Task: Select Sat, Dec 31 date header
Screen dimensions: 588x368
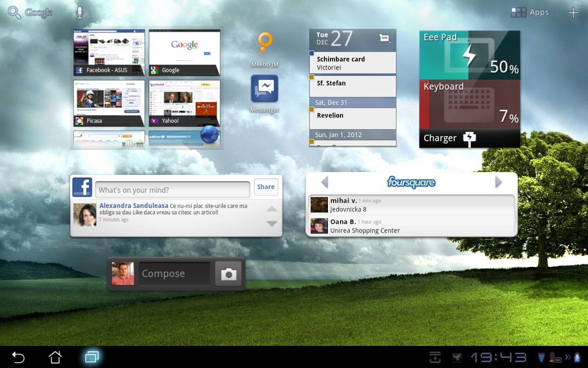Action: (x=352, y=103)
